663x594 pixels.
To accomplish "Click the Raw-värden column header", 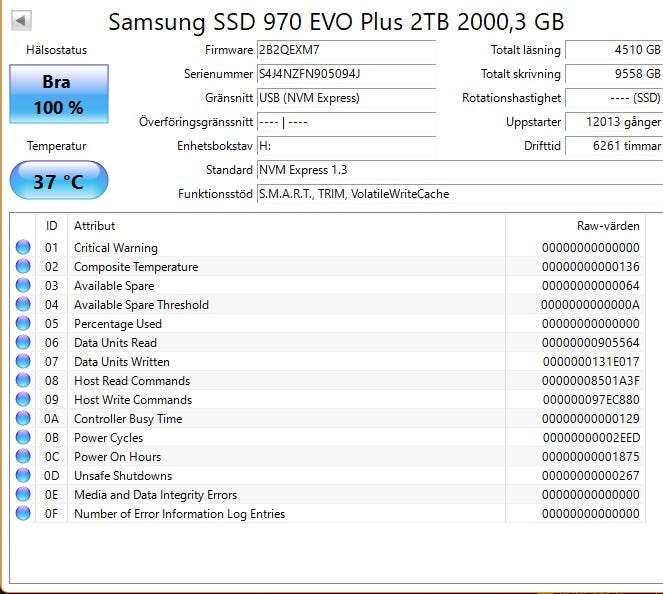I will [x=575, y=226].
